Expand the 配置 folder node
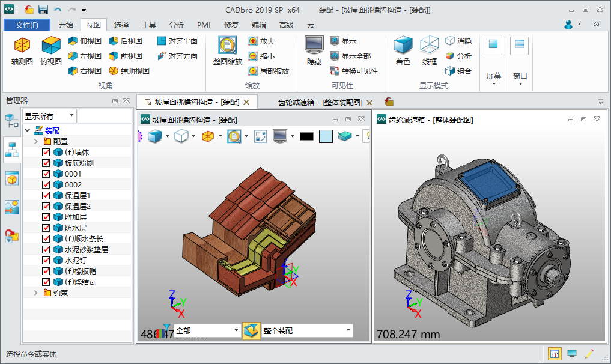Image resolution: width=611 pixels, height=364 pixels. [36, 141]
